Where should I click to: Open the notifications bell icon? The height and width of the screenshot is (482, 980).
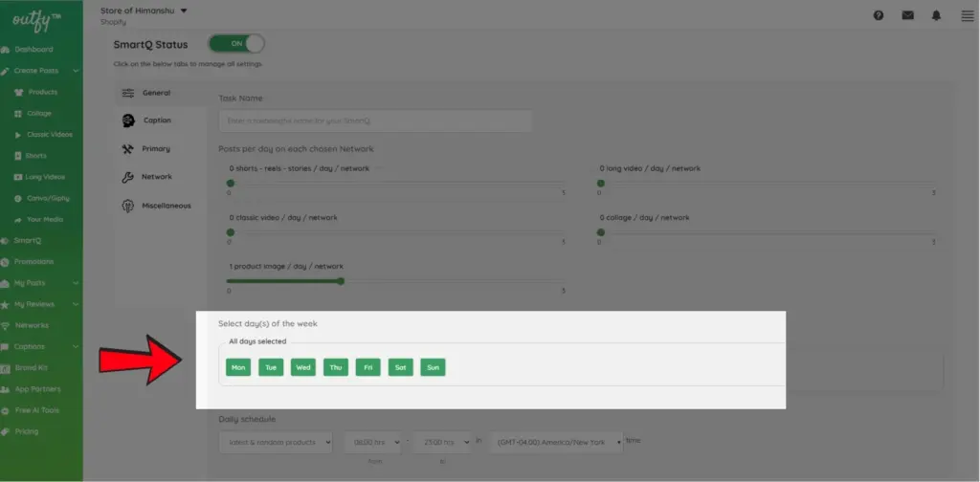937,15
